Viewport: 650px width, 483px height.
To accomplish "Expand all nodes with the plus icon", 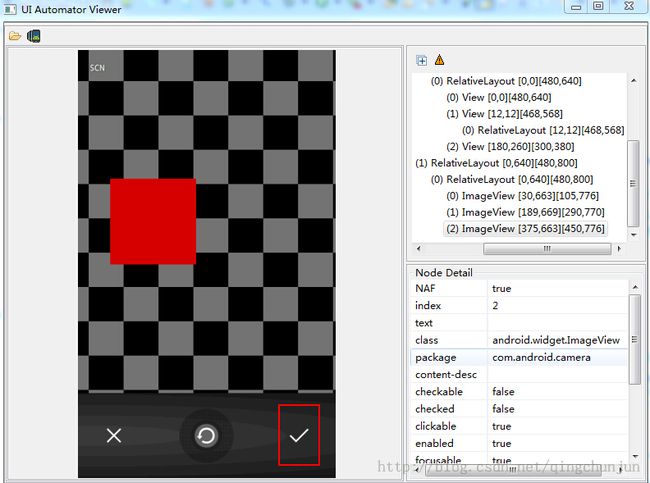I will 422,61.
